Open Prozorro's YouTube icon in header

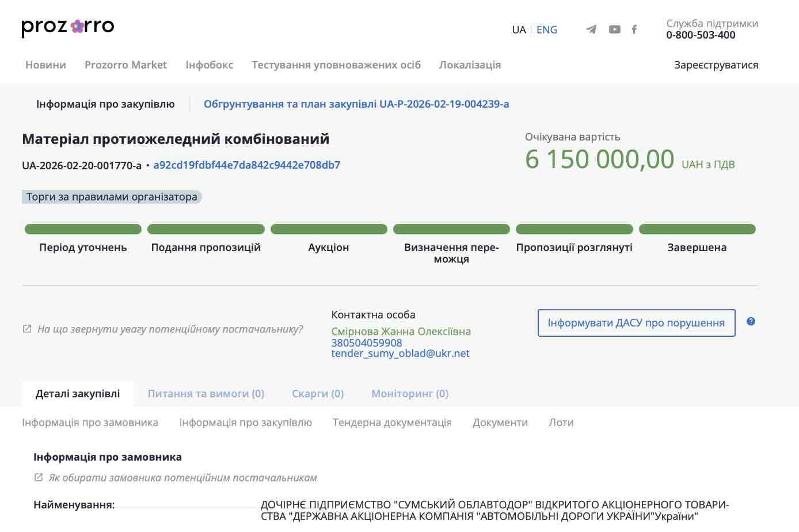[614, 29]
